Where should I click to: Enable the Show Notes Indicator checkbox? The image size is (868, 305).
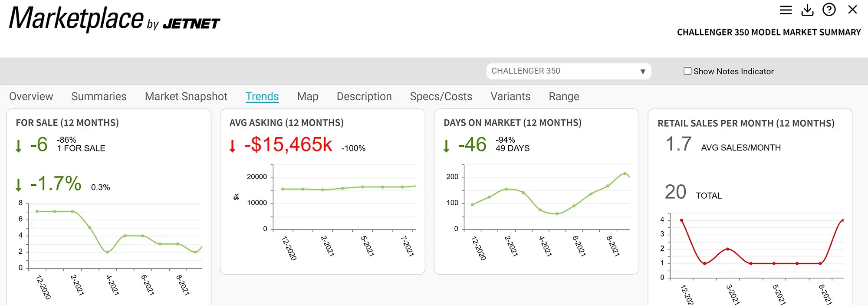687,71
